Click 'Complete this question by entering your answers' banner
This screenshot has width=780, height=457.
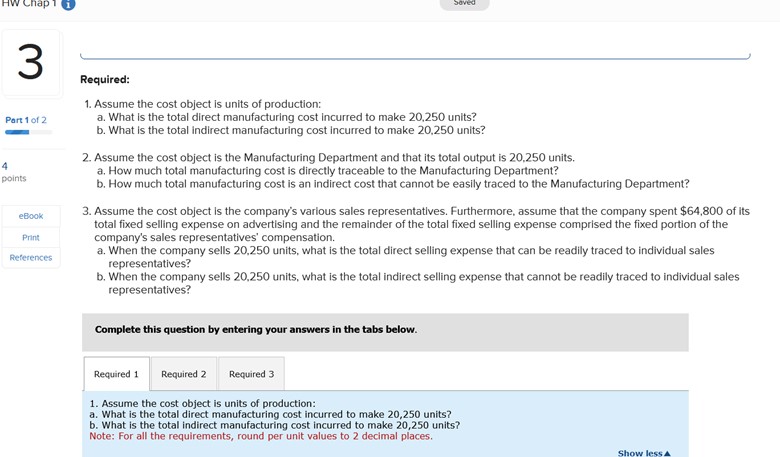click(386, 332)
